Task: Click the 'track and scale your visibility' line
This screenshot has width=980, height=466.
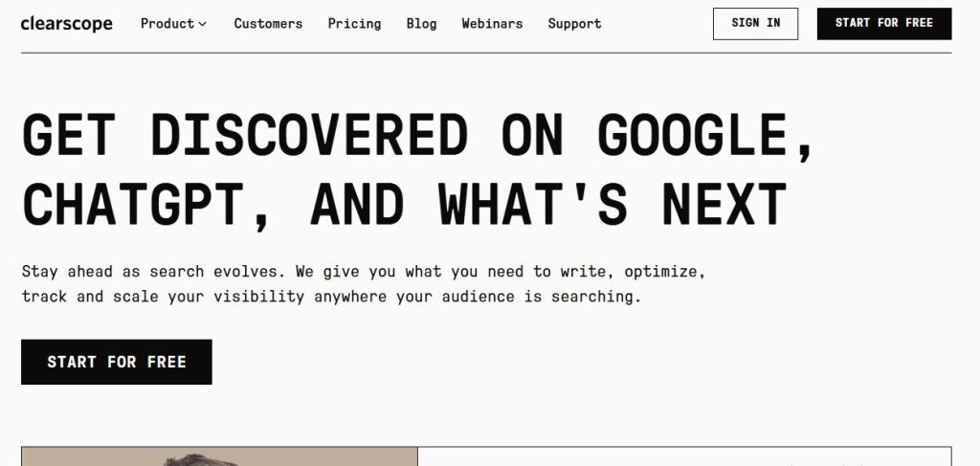Action: [331, 296]
